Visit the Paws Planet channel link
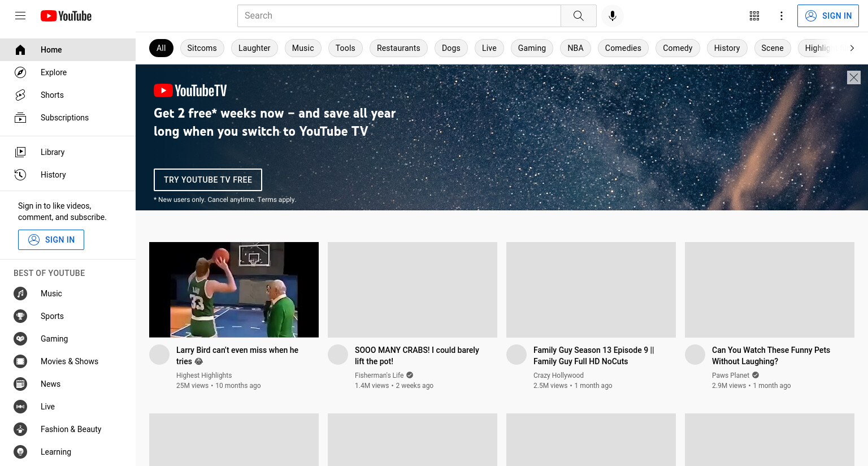The width and height of the screenshot is (868, 466). (731, 376)
